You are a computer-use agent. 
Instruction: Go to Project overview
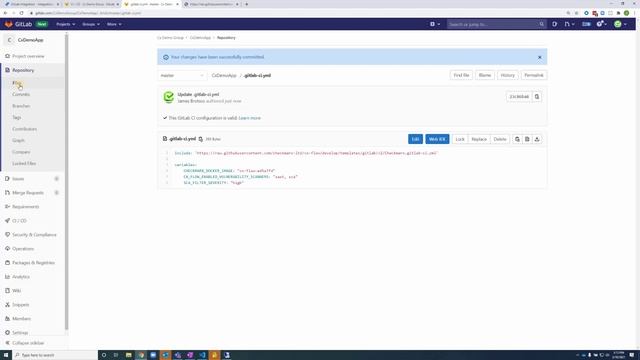click(28, 56)
